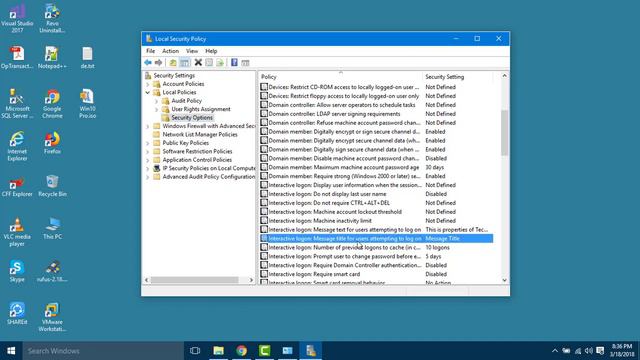The height and width of the screenshot is (360, 640).
Task: Open the Help menu
Action: click(x=211, y=51)
